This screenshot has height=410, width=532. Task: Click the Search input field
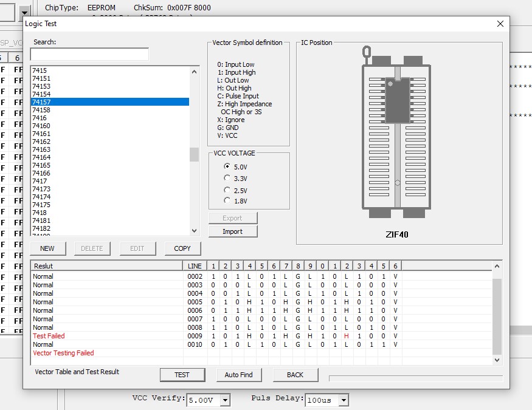(89, 54)
